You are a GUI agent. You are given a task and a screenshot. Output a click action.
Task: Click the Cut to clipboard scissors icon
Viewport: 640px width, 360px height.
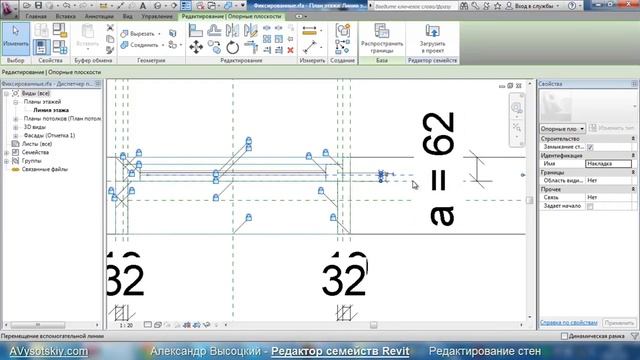pos(110,28)
